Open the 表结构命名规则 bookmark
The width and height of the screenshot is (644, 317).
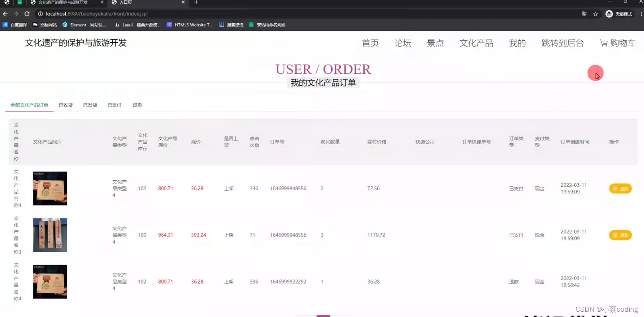pos(267,25)
